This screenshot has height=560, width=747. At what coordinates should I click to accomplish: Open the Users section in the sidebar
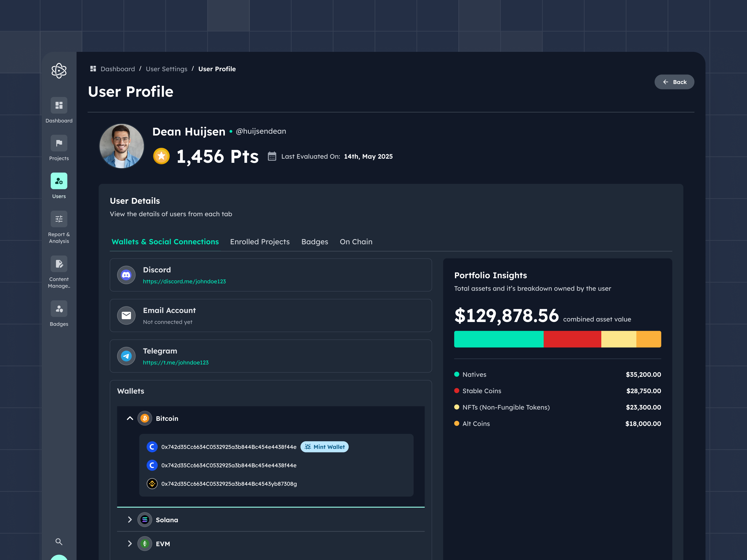pos(59,181)
